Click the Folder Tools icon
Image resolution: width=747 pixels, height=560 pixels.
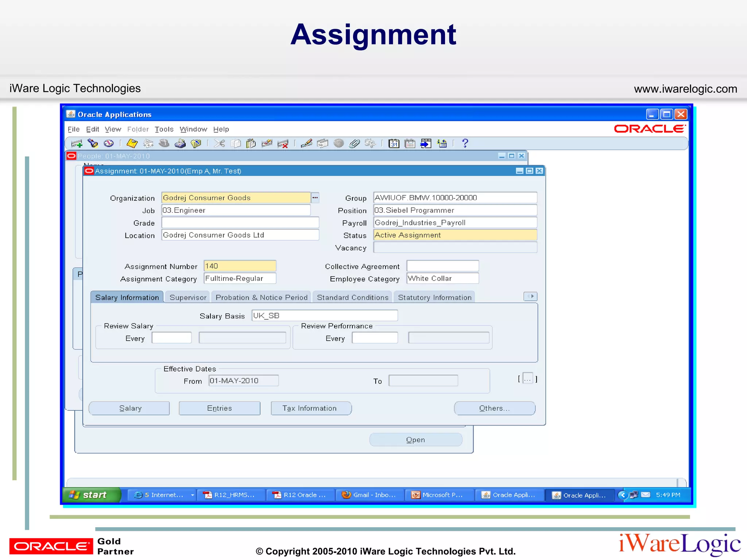(x=370, y=144)
